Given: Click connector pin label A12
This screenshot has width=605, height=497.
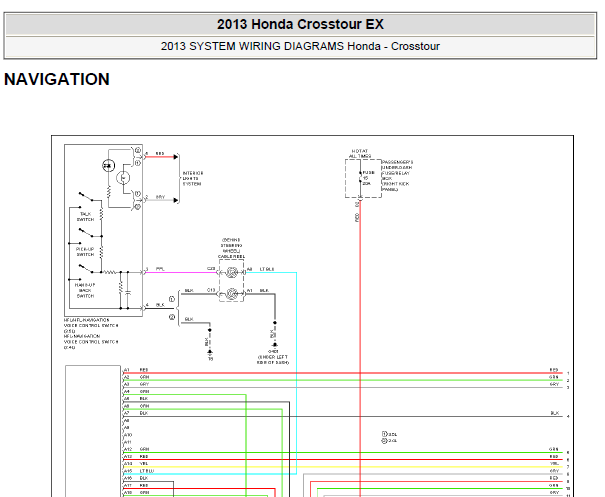Looking at the screenshot, I should (128, 449).
